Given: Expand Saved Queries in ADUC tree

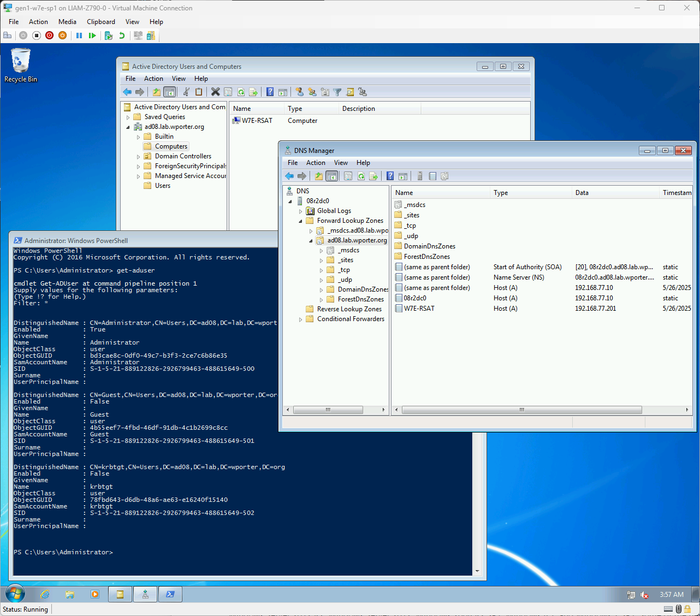Looking at the screenshot, I should [x=128, y=117].
